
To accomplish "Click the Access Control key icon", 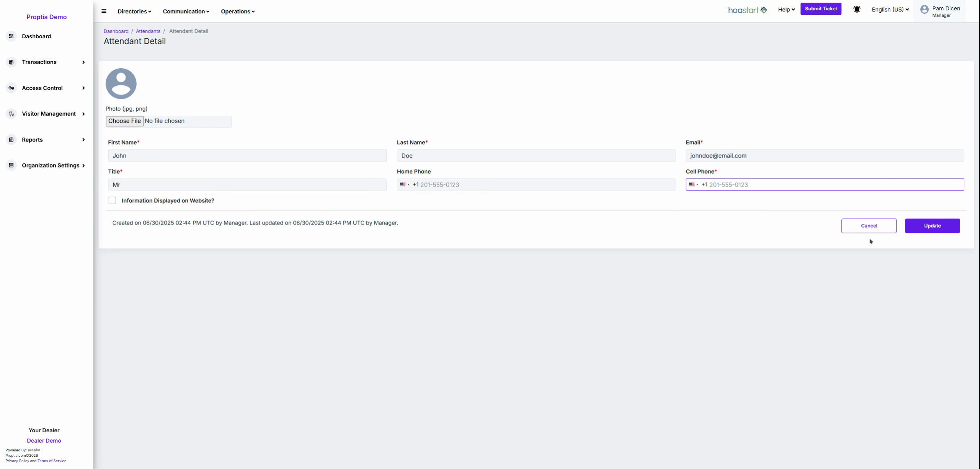I will [11, 88].
